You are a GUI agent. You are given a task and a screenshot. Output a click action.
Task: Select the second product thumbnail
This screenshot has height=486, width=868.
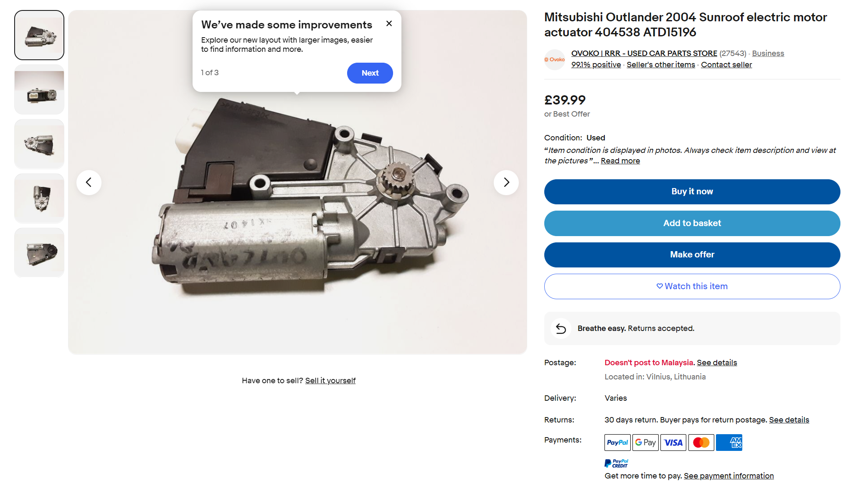tap(39, 90)
